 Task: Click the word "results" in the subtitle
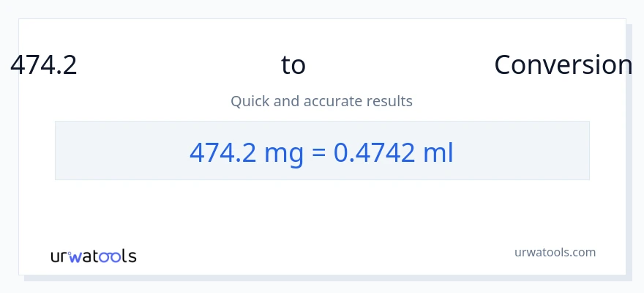[x=391, y=101]
